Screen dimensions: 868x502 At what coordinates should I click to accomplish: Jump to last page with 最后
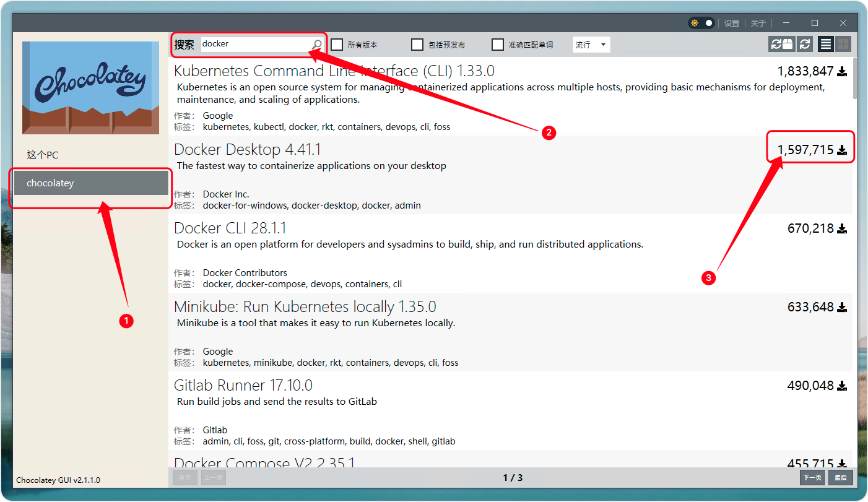840,477
